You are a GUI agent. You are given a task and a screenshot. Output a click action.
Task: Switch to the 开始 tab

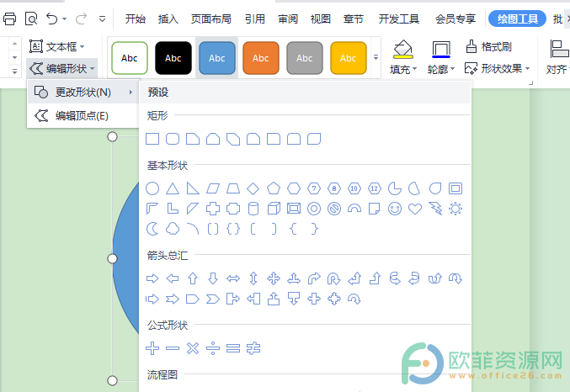(x=136, y=19)
